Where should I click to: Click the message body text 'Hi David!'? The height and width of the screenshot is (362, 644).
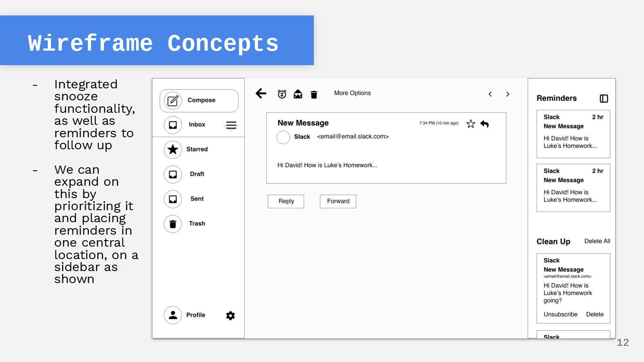coord(328,165)
